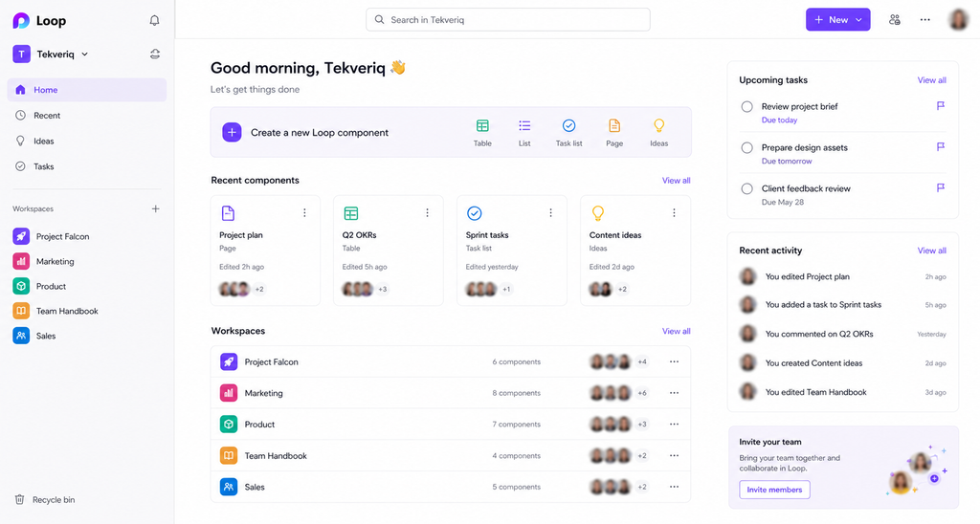Mark Review project brief as complete
980x524 pixels.
pyautogui.click(x=746, y=107)
